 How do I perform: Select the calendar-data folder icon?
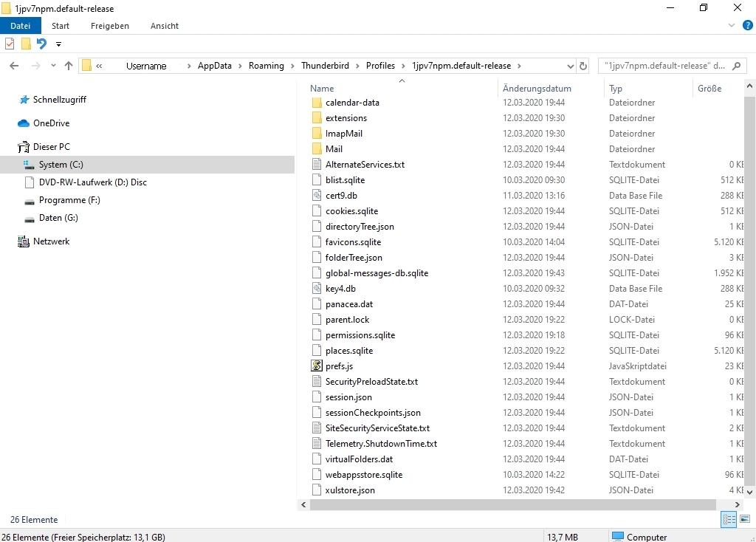[x=317, y=103]
